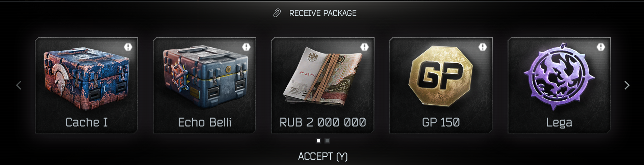Click the info badge on Echo Belli card
644x165 pixels.
246,47
